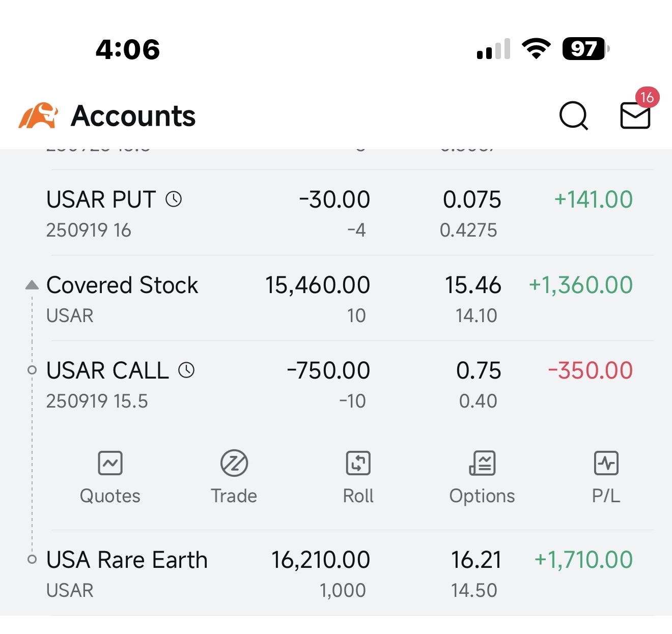This screenshot has width=672, height=634.
Task: Tap the Covered Stock USAR row title
Action: [x=122, y=285]
